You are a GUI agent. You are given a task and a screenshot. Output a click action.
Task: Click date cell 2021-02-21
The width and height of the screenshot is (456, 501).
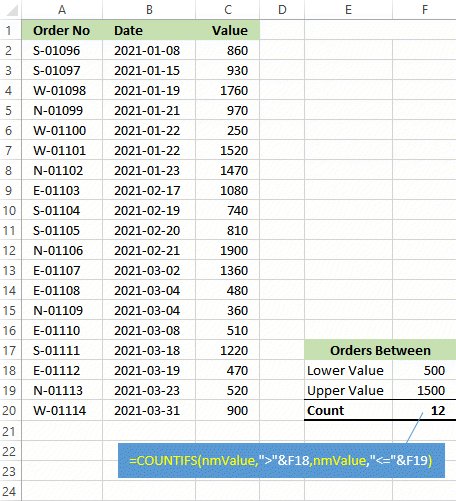pos(149,250)
